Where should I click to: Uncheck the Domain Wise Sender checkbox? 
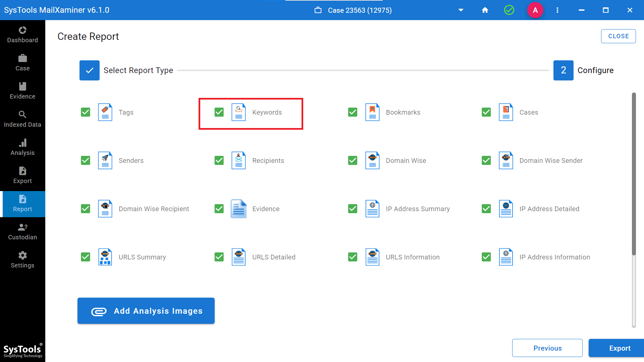pyautogui.click(x=486, y=160)
